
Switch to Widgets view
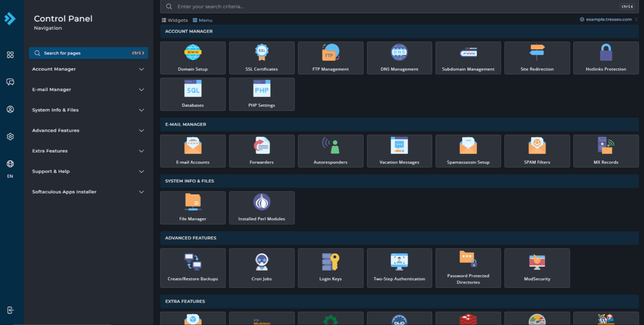click(x=175, y=20)
